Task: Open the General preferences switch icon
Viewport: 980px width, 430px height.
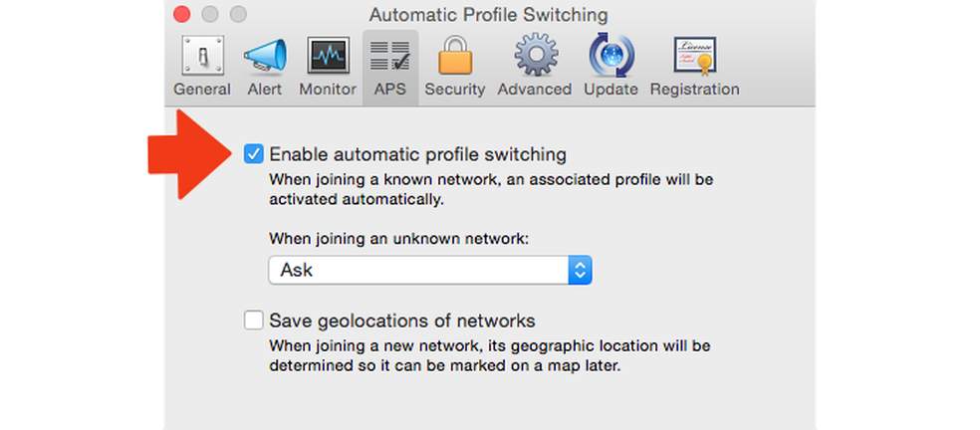Action: tap(201, 56)
